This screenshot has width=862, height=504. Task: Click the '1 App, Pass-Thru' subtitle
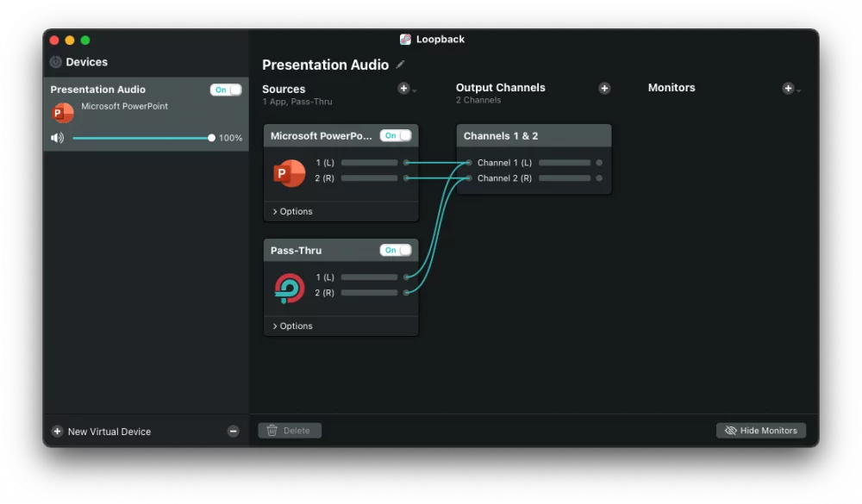point(297,102)
